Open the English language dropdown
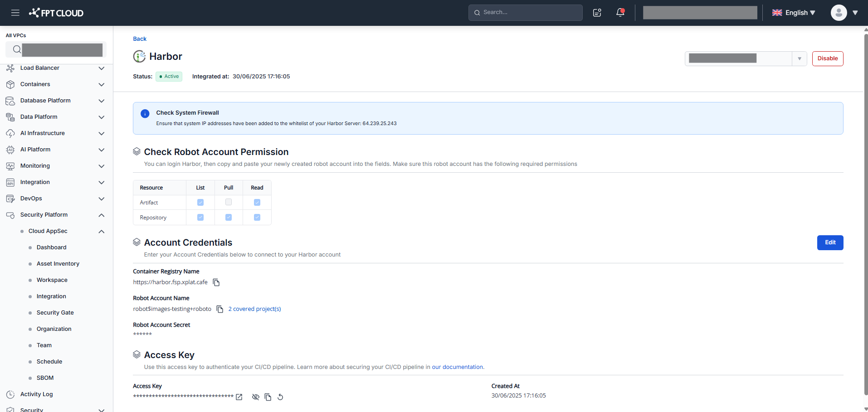The height and width of the screenshot is (412, 868). pos(794,13)
